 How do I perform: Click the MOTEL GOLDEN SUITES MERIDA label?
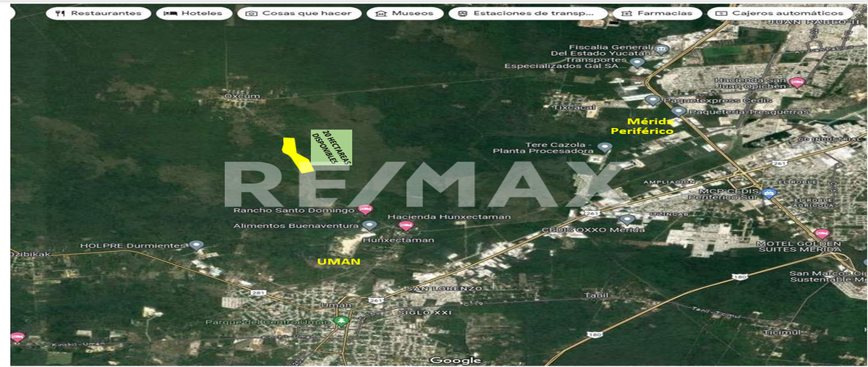pyautogui.click(x=799, y=248)
